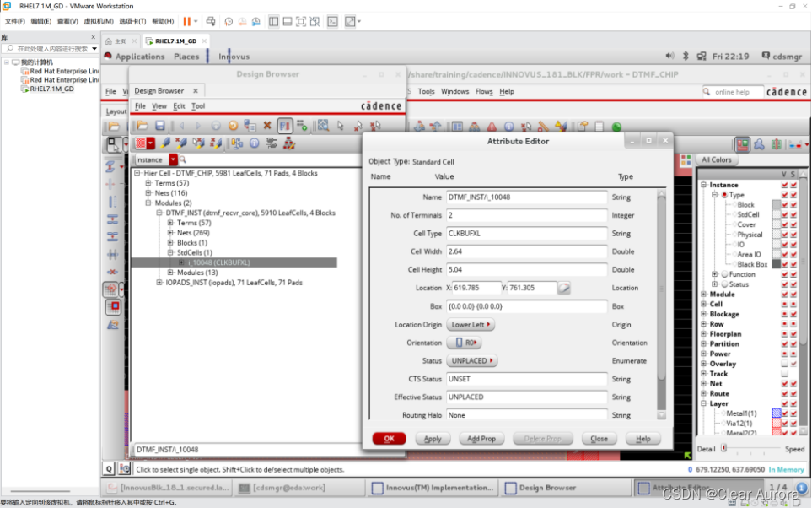Enable the Track visibility checkbox
812x508 pixels.
[784, 374]
